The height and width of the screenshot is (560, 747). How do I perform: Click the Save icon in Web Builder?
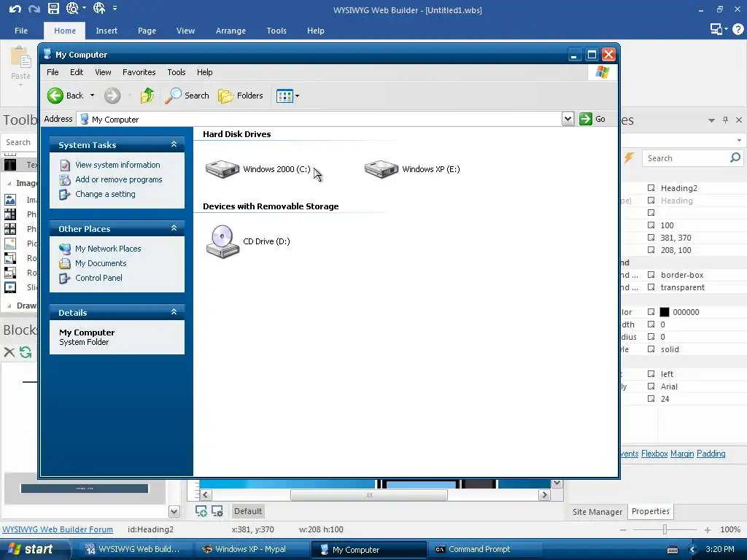click(x=53, y=8)
